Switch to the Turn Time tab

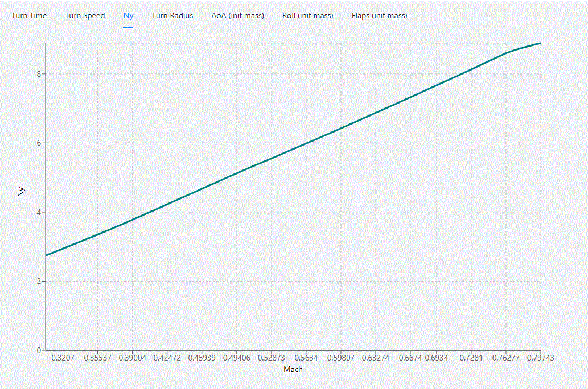click(29, 16)
